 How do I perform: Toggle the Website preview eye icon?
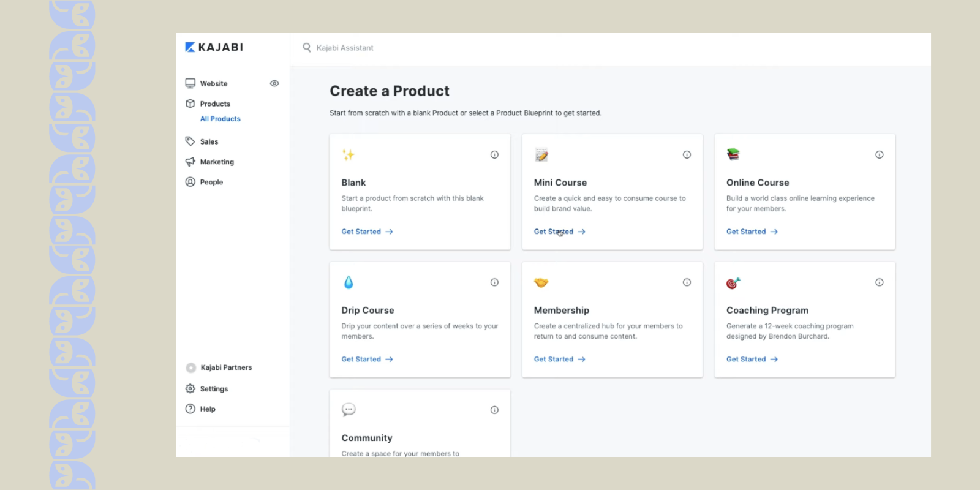tap(274, 83)
